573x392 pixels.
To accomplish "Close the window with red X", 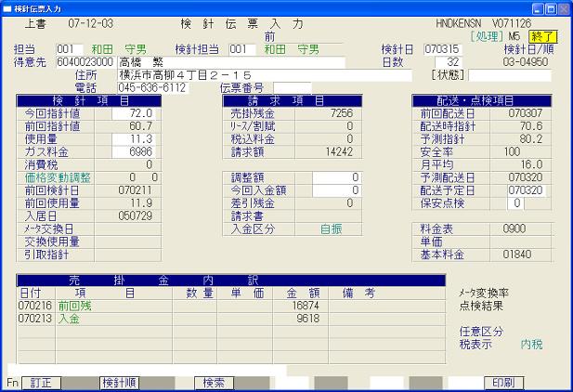I will coord(562,7).
